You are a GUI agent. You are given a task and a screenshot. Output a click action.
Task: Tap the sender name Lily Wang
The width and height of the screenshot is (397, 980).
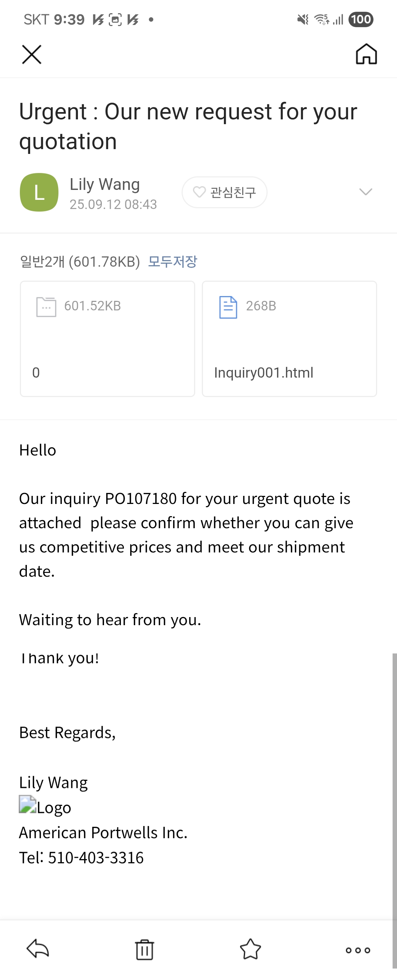(x=105, y=184)
